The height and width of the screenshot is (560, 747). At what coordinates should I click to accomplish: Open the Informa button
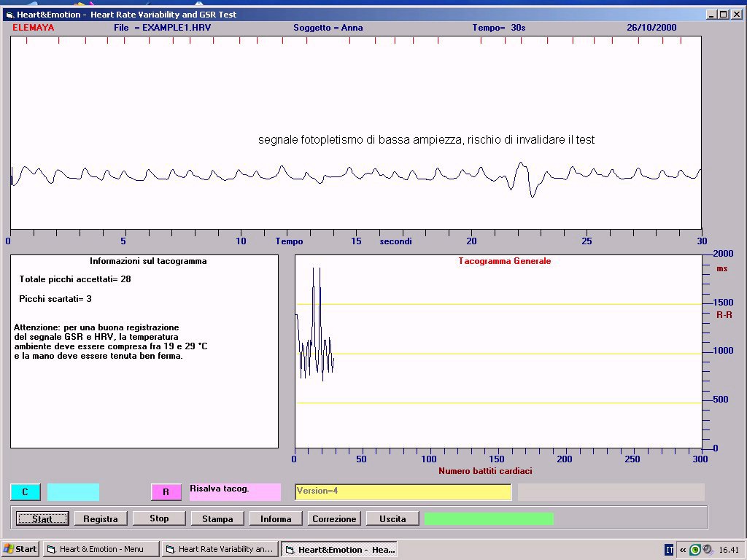pyautogui.click(x=276, y=518)
